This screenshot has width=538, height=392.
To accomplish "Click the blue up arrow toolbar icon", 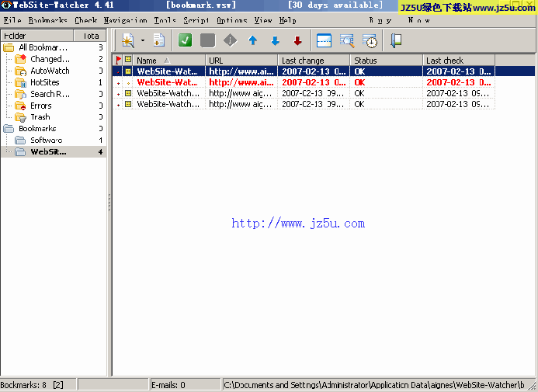I will (x=253, y=41).
